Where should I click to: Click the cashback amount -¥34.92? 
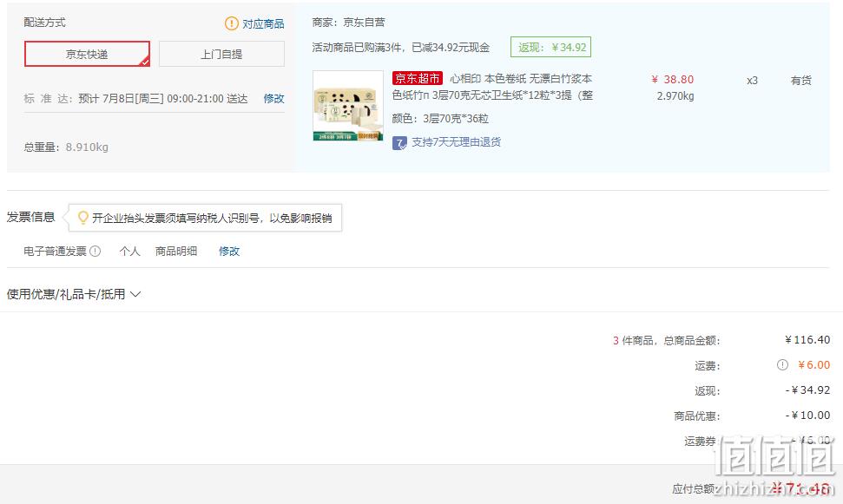tap(808, 390)
